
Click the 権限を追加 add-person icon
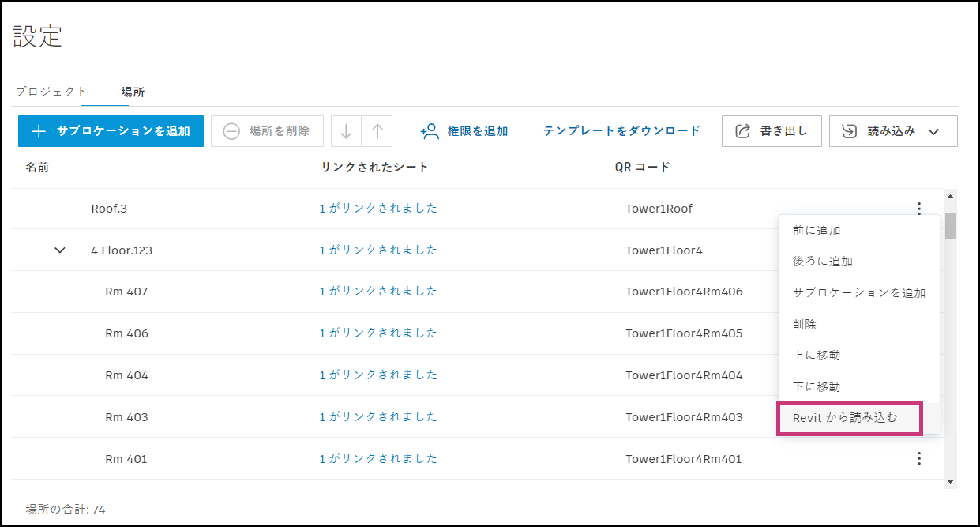pos(429,130)
